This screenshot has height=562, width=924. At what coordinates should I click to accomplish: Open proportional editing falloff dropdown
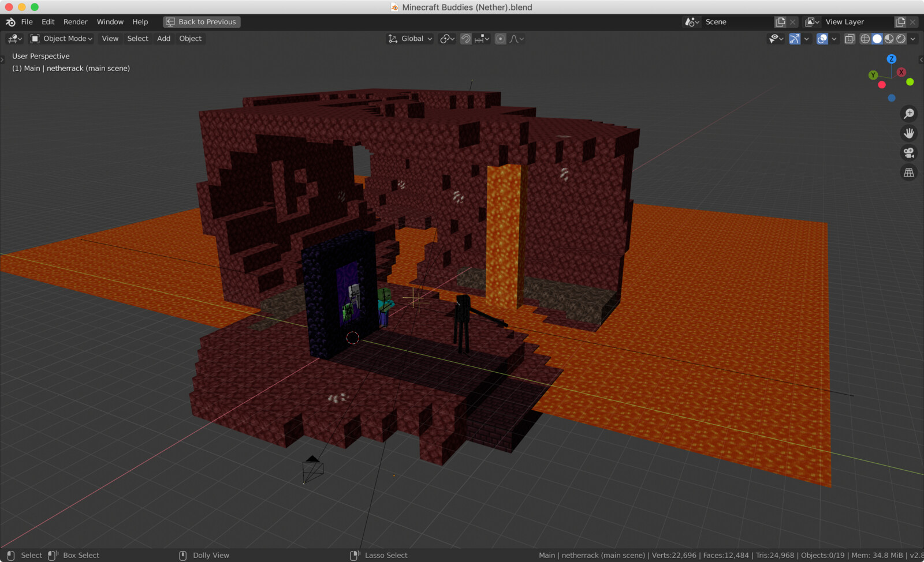click(517, 39)
